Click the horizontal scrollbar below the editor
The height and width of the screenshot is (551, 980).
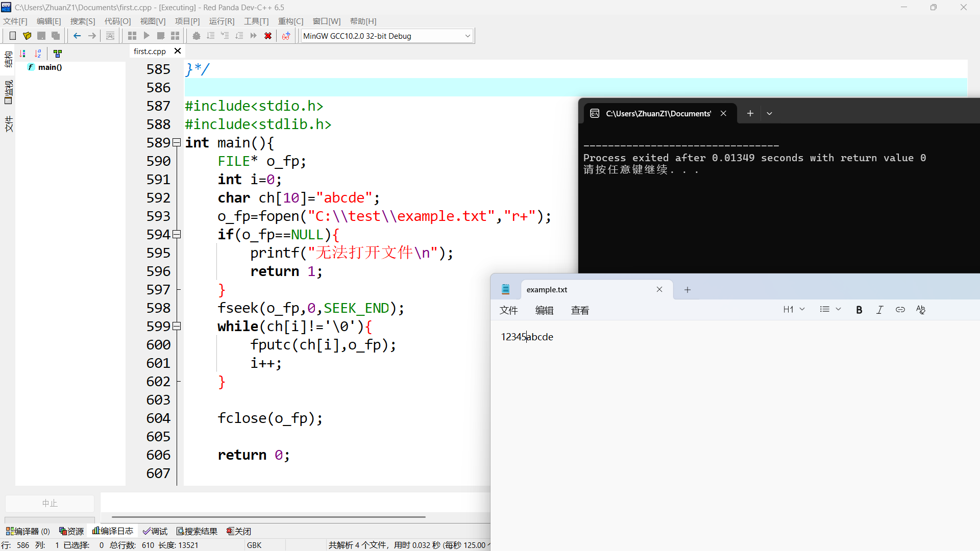tap(268, 517)
